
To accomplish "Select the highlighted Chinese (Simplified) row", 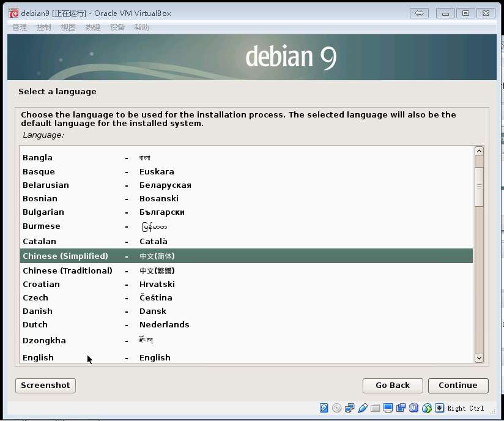I will click(246, 256).
